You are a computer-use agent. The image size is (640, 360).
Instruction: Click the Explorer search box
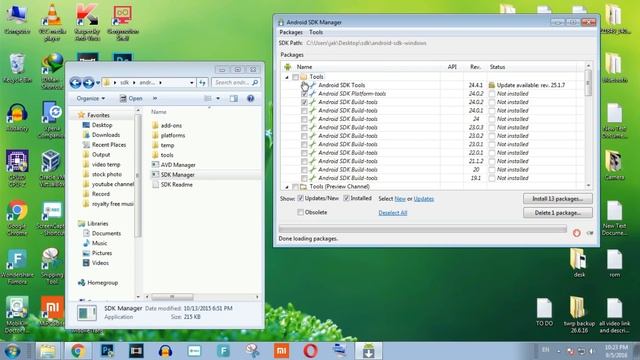coord(236,82)
